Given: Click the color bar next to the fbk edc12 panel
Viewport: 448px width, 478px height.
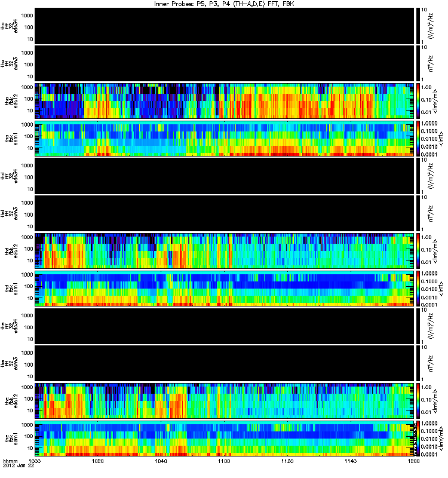Looking at the screenshot, I should (x=418, y=401).
